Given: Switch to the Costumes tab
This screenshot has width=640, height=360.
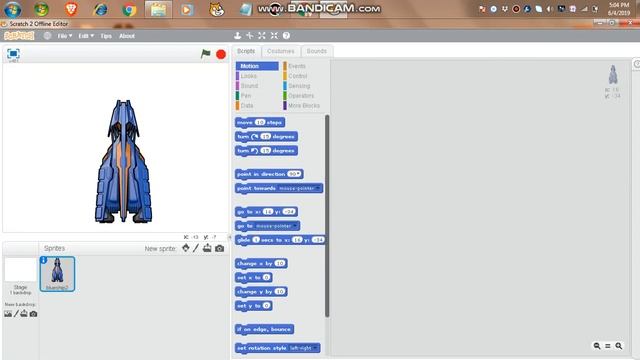Looking at the screenshot, I should coord(280,51).
